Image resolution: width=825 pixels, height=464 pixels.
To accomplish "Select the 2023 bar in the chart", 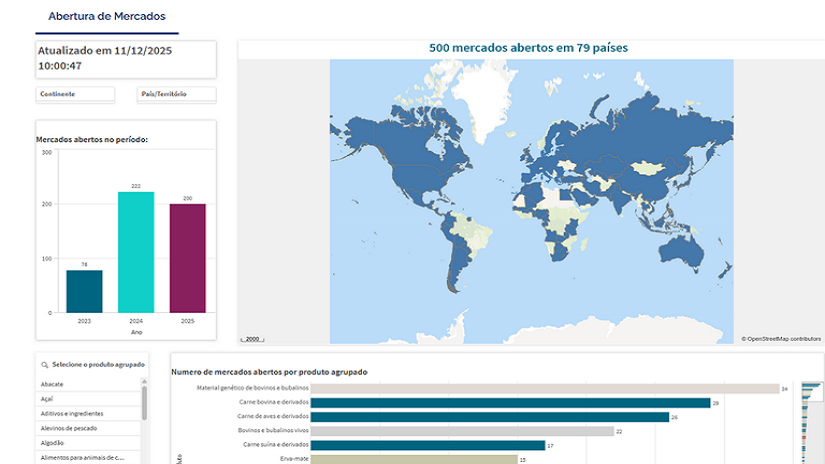I will [x=85, y=291].
